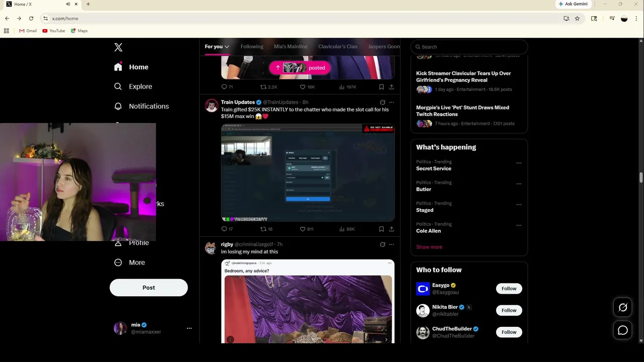The image size is (644, 362).
Task: Reply to top post with 71 comments
Action: click(227, 87)
